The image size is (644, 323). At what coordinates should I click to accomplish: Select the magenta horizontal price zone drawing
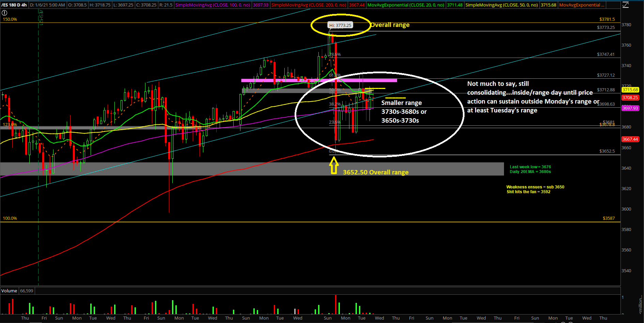(x=319, y=81)
